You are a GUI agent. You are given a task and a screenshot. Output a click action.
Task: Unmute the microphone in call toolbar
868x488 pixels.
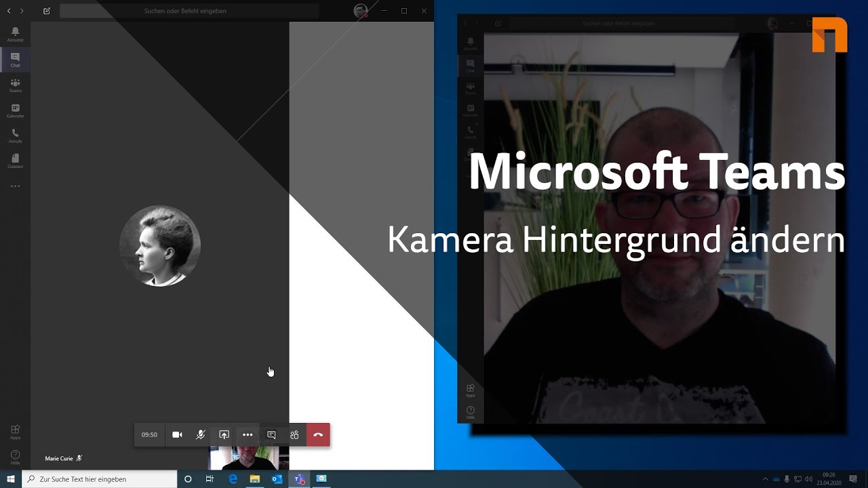[201, 435]
